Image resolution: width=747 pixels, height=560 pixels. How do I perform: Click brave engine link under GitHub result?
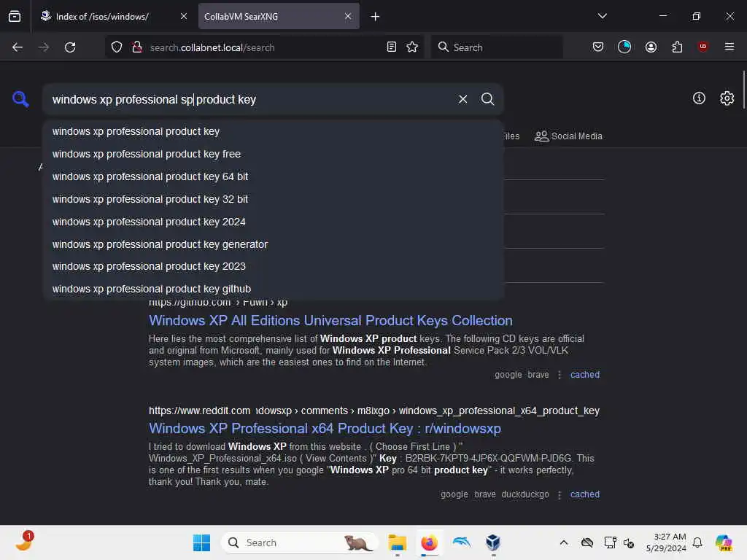pos(538,375)
